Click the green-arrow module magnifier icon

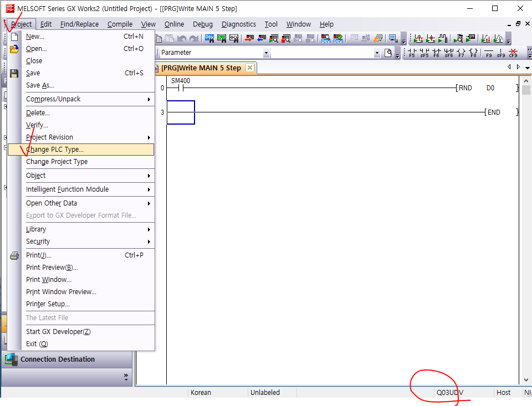[458, 38]
